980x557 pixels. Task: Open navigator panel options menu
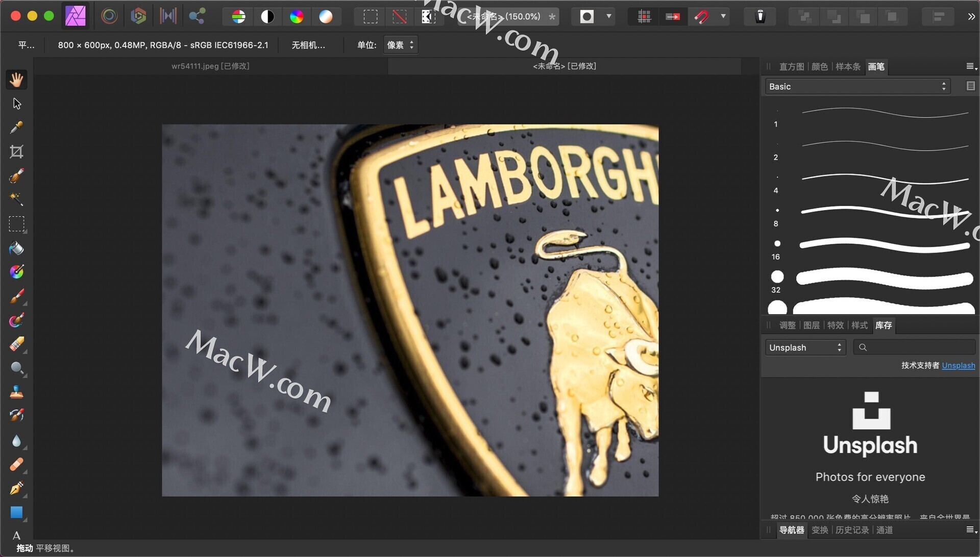click(x=971, y=530)
